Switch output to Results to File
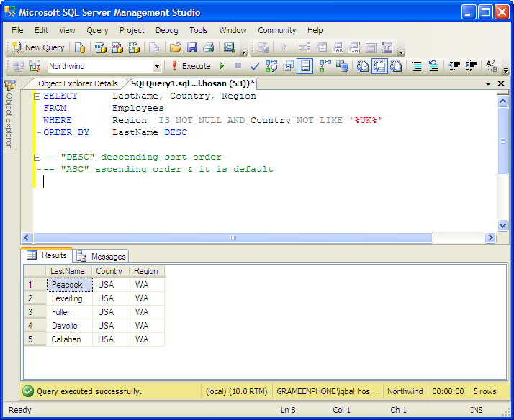514x420 pixels. pyautogui.click(x=396, y=66)
